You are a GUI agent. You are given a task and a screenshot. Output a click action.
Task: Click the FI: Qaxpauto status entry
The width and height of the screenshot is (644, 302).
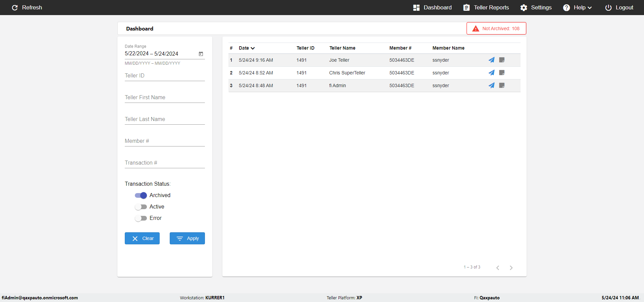(x=487, y=298)
